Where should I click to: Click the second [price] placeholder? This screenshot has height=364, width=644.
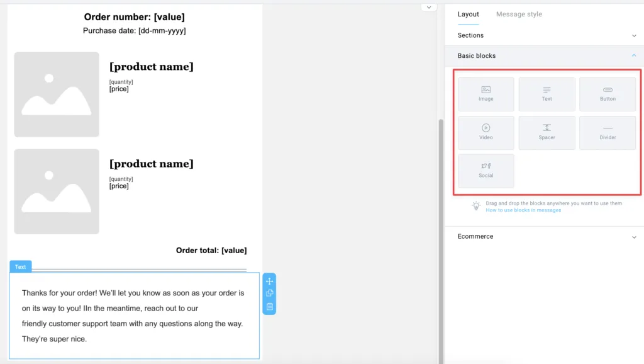[x=119, y=186]
